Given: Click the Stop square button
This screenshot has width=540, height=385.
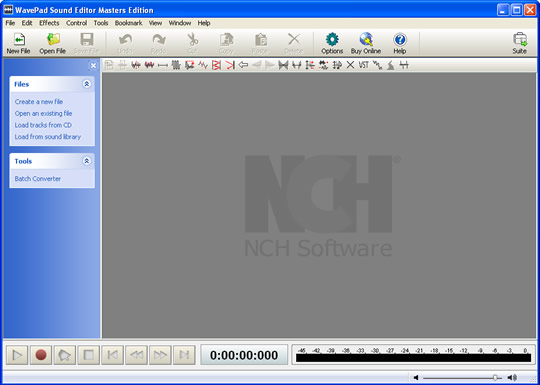Looking at the screenshot, I should point(89,355).
